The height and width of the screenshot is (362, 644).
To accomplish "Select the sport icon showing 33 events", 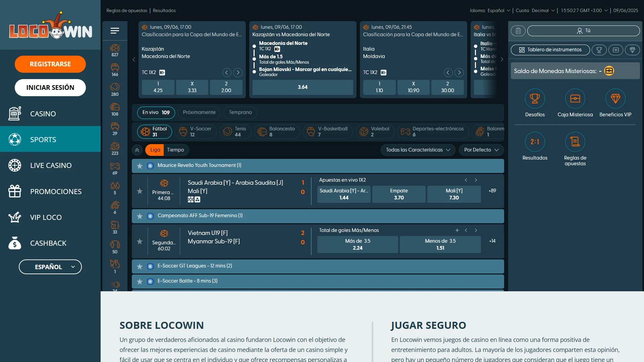I will (115, 228).
